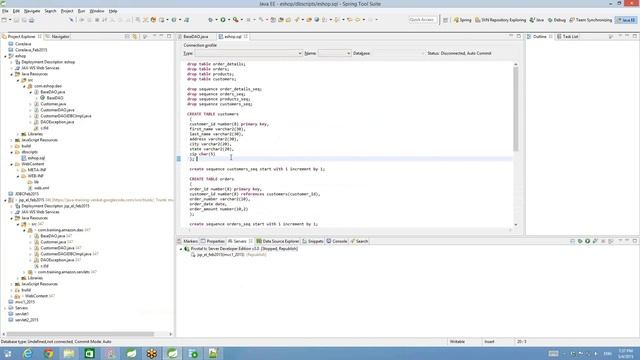Switch to the Console tab
Image resolution: width=640 pixels, height=360 pixels.
point(337,241)
